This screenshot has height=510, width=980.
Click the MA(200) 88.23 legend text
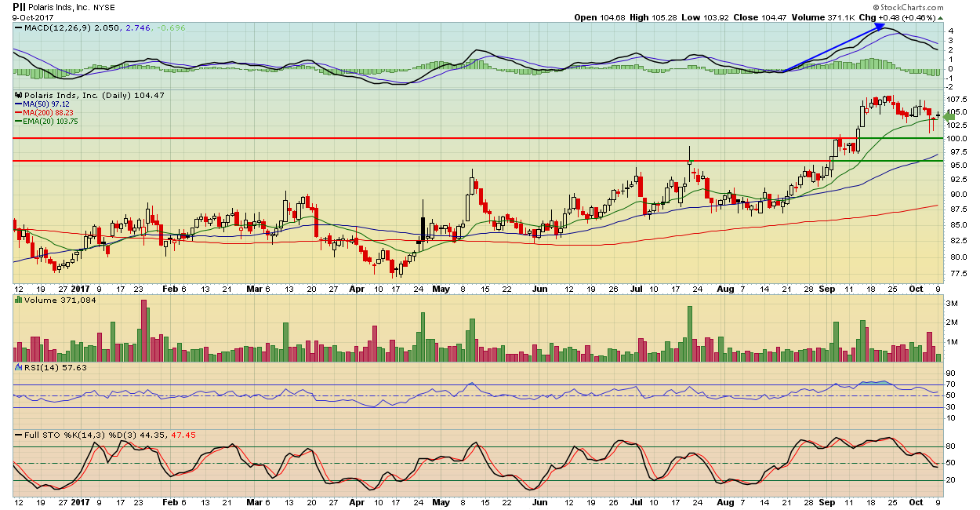49,112
